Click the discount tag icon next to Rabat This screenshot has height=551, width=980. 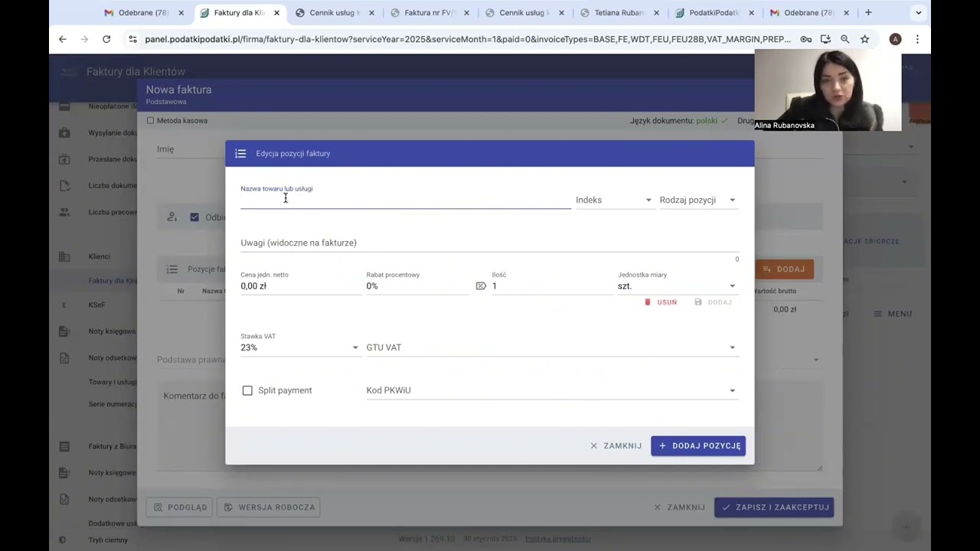(x=481, y=286)
